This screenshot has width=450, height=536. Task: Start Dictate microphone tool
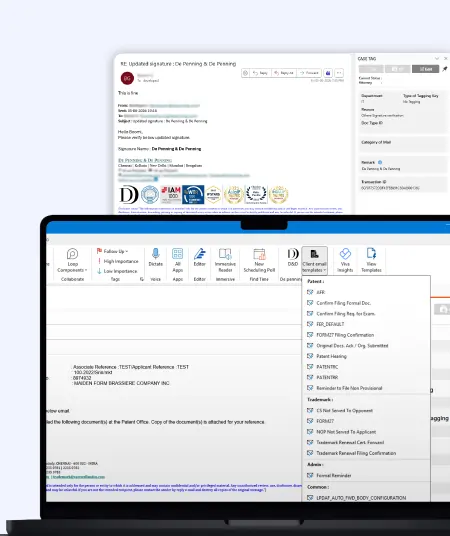pyautogui.click(x=156, y=257)
